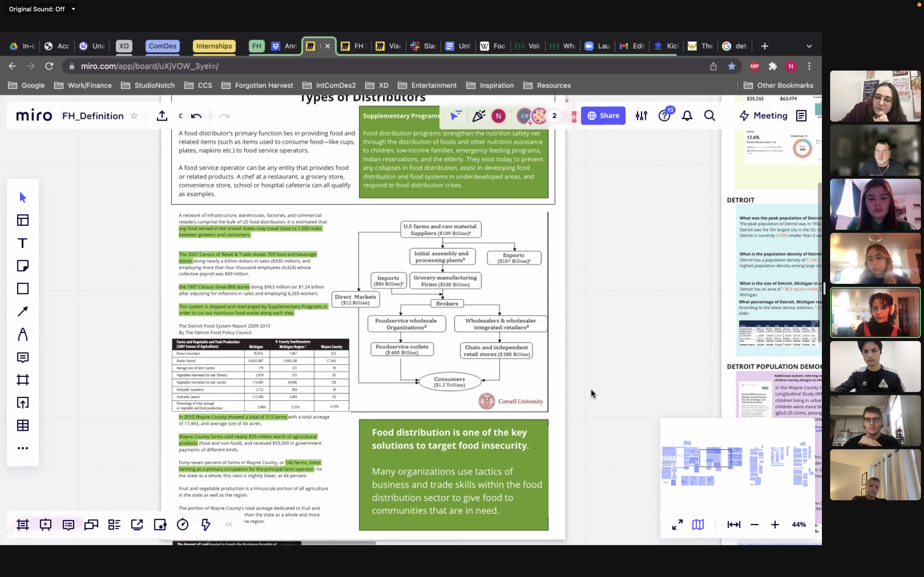Screen dimensions: 924x577
Task: Select the sticky note tool
Action: coord(22,266)
